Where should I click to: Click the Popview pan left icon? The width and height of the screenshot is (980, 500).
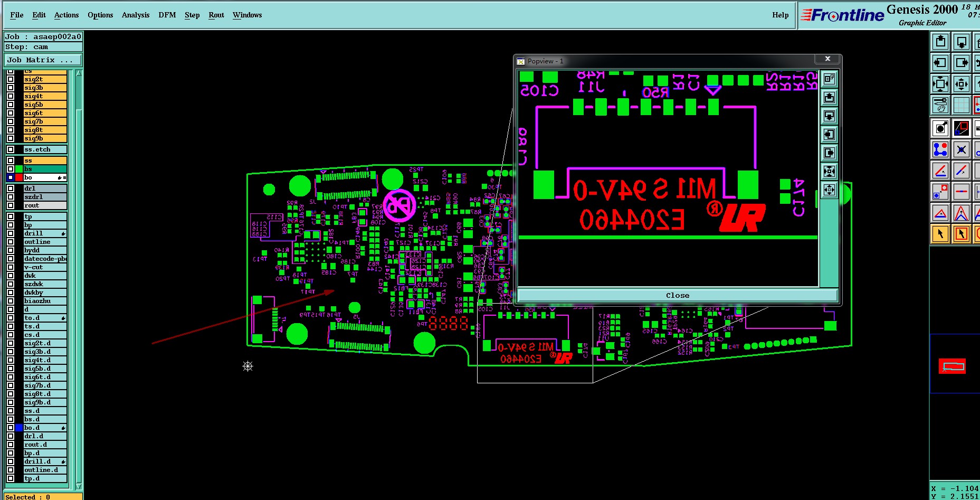coord(829,135)
